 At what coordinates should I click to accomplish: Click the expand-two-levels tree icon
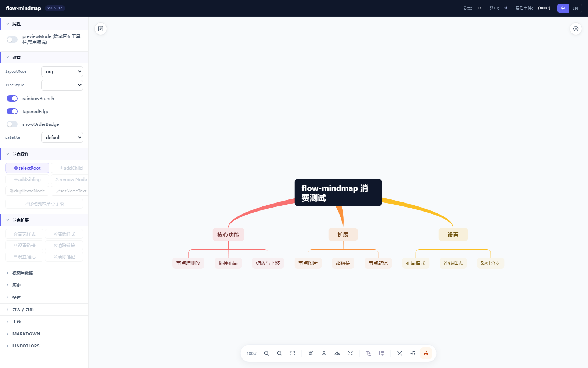(337, 353)
